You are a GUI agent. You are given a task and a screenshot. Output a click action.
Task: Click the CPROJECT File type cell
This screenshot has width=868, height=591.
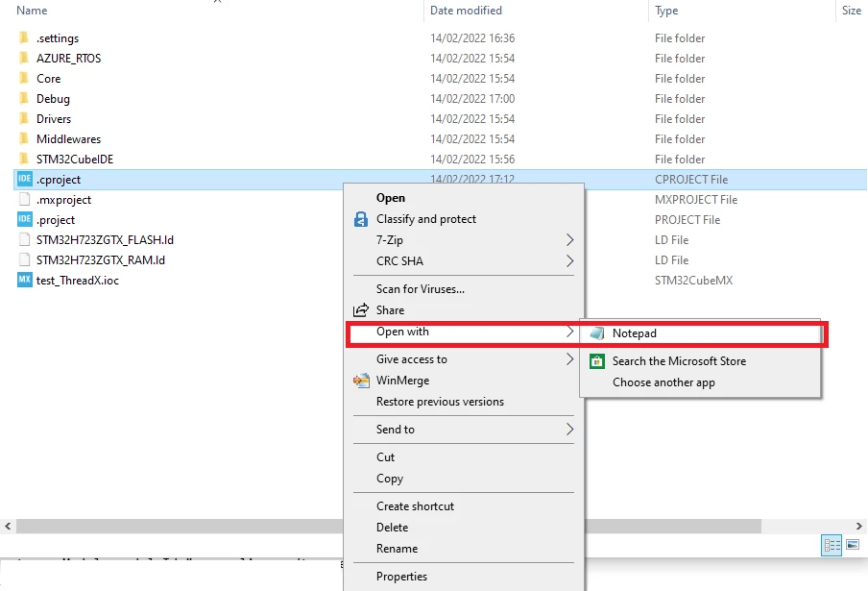coord(691,180)
